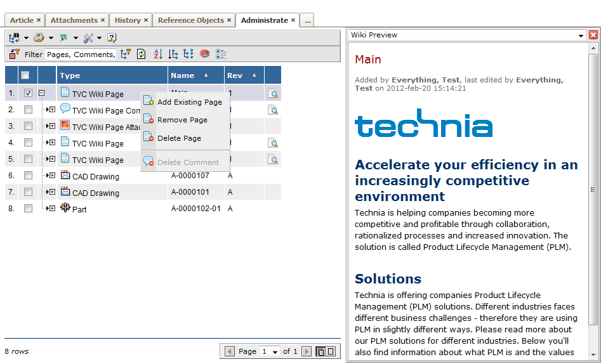Click the tools wrench icon in toolbar

point(88,38)
